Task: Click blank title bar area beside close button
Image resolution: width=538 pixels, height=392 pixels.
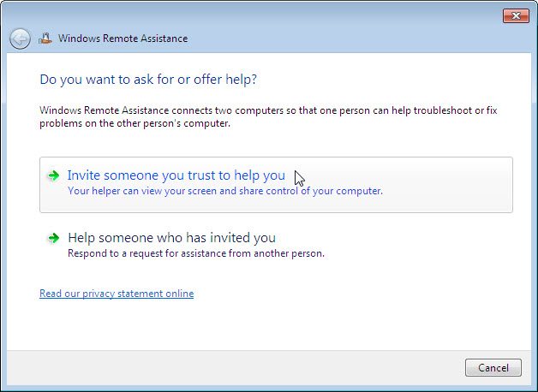Action: [344, 15]
